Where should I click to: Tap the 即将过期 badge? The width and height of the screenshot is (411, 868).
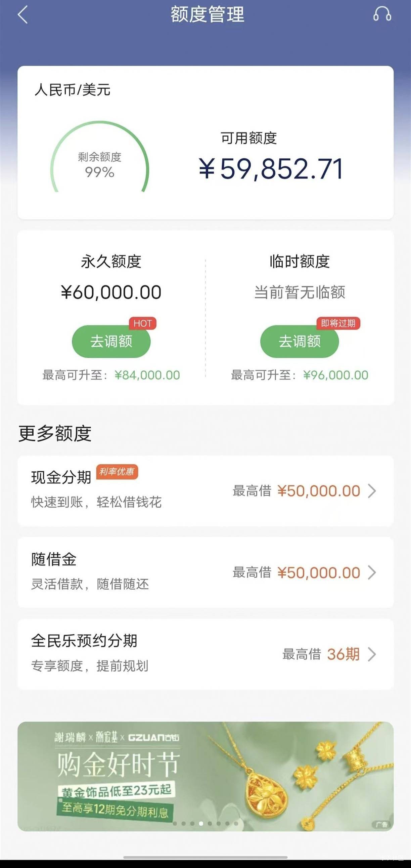338,323
